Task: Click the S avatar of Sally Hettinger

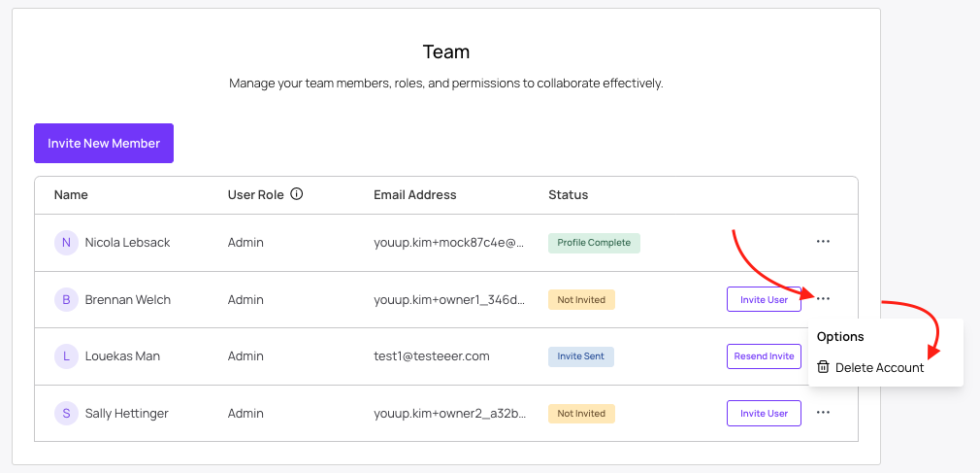Action: [66, 414]
